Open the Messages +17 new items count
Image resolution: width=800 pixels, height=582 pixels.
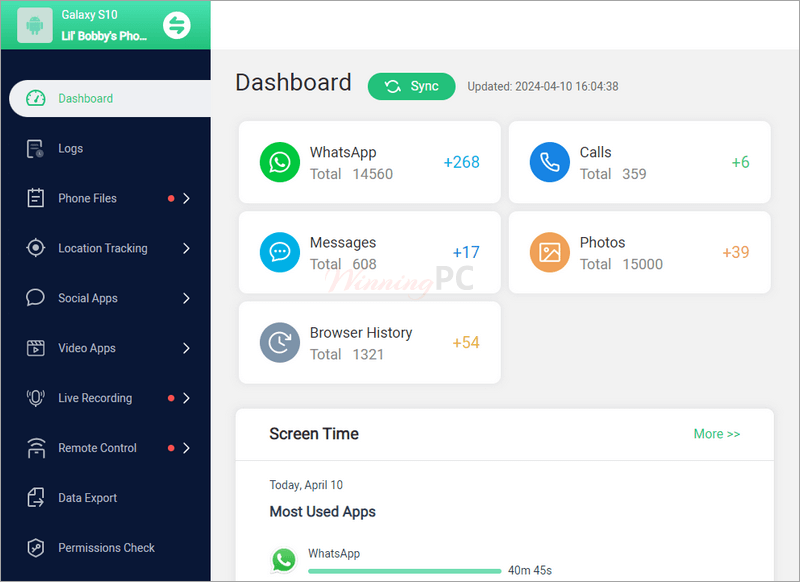[x=466, y=252]
